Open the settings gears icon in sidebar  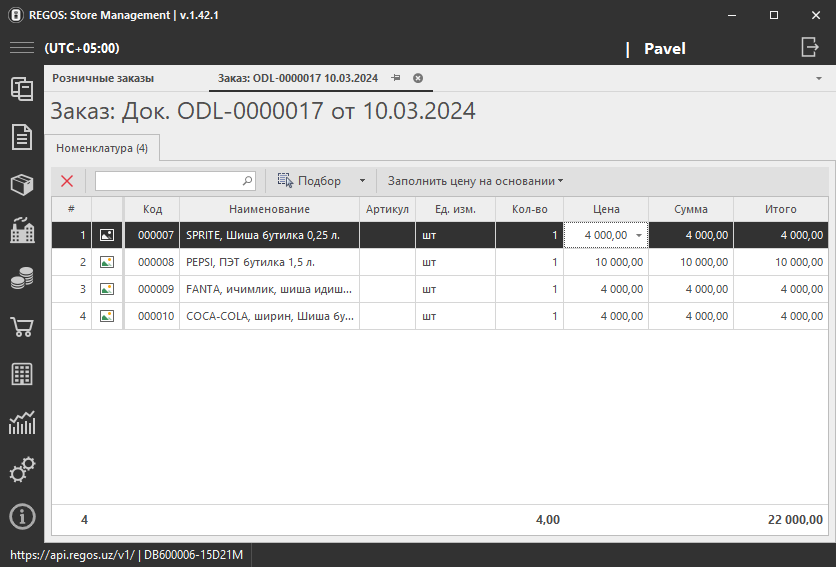pyautogui.click(x=21, y=469)
